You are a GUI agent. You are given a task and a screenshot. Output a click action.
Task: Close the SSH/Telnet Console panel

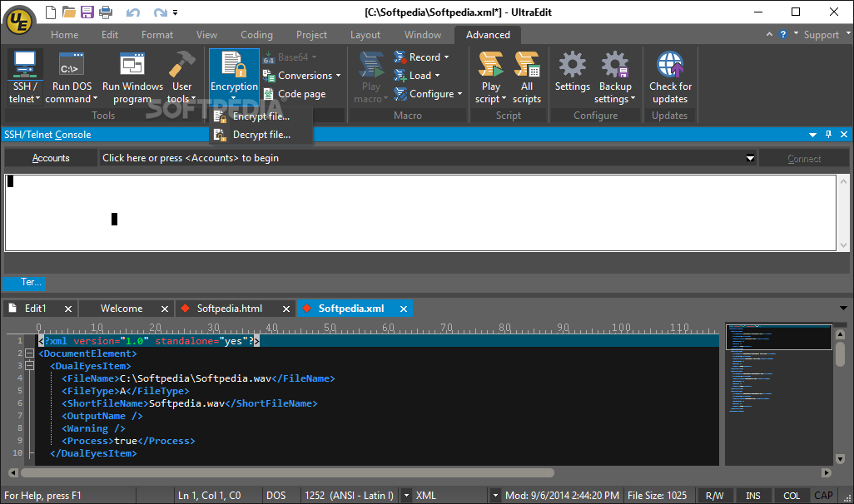coord(844,134)
